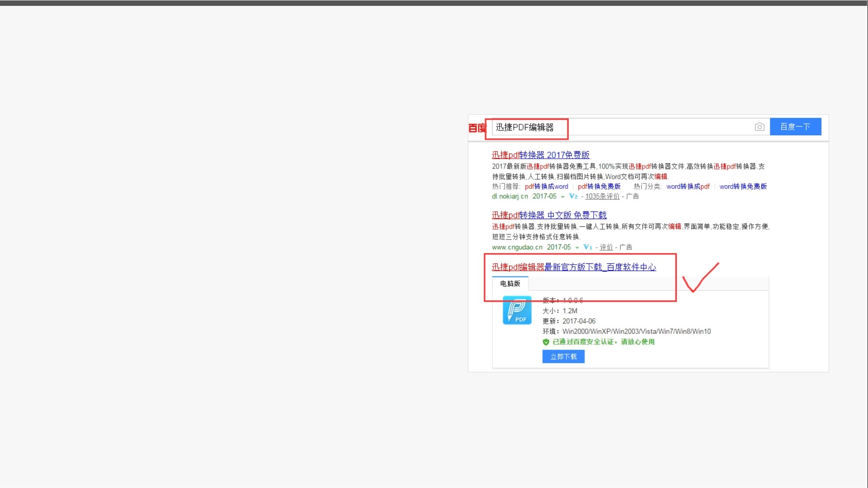Click the green Baidu security shield icon
This screenshot has height=488, width=868.
(546, 342)
